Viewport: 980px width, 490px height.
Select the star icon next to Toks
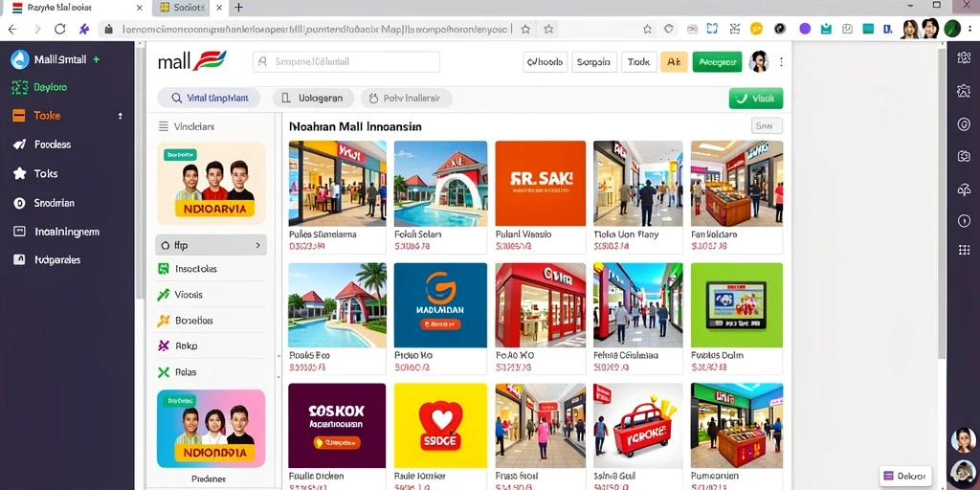pyautogui.click(x=20, y=174)
